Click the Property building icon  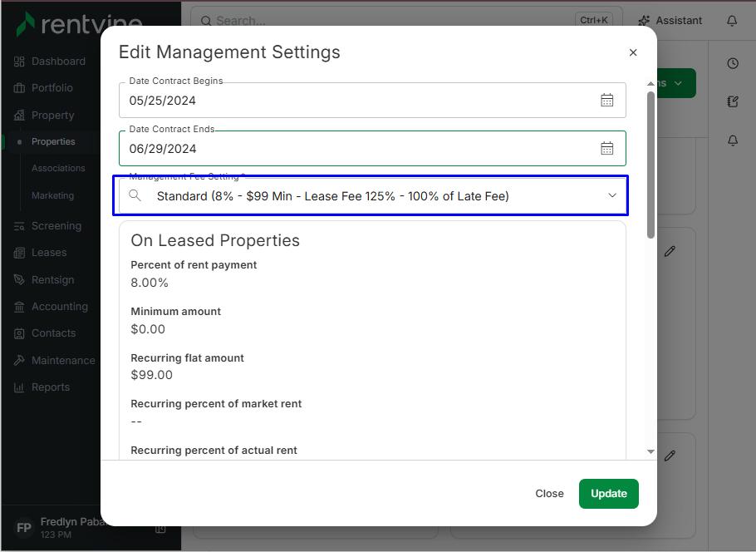point(19,115)
